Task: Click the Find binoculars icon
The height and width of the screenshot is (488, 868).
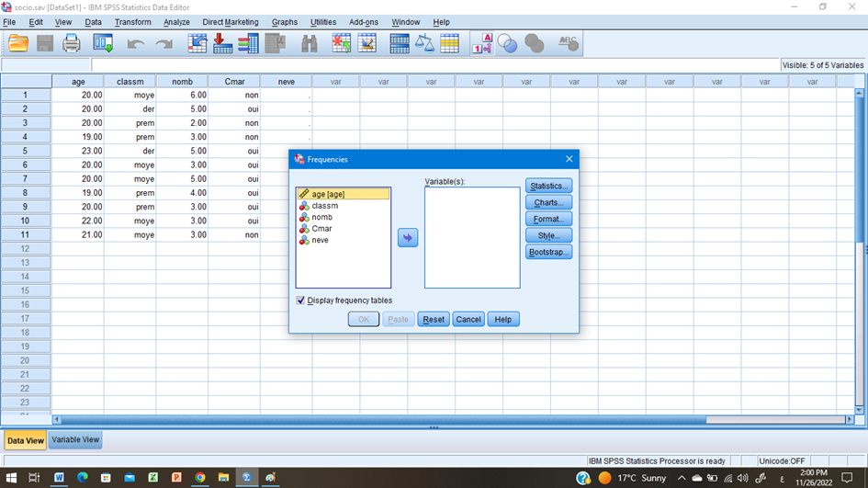Action: (310, 43)
